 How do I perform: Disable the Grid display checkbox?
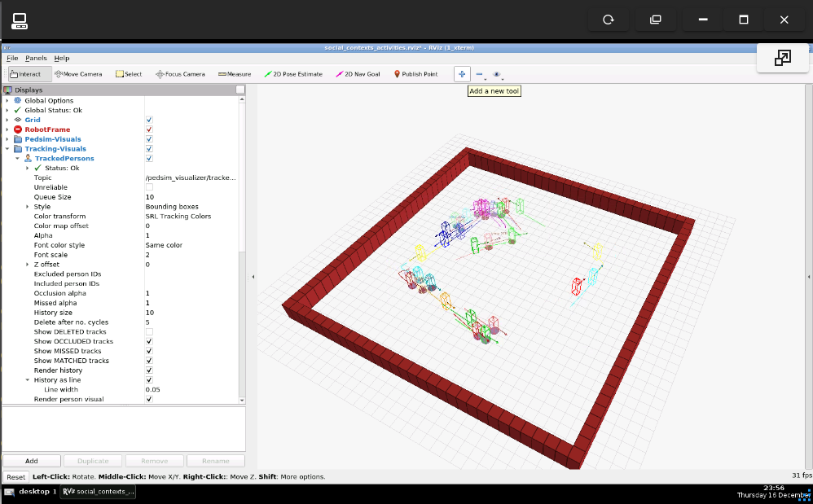(149, 120)
